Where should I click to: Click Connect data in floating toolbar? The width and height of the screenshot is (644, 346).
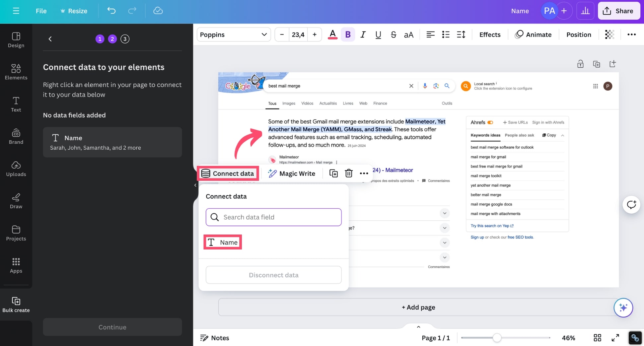tap(228, 173)
